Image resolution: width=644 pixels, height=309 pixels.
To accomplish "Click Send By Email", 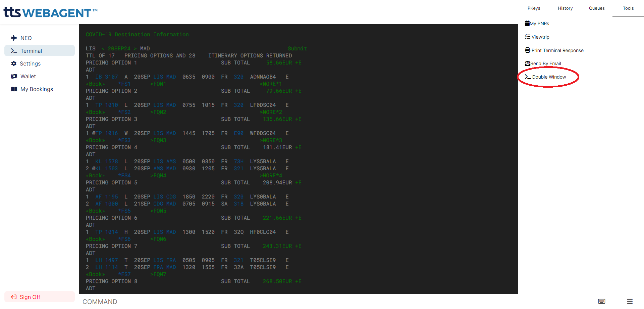I will click(x=543, y=63).
